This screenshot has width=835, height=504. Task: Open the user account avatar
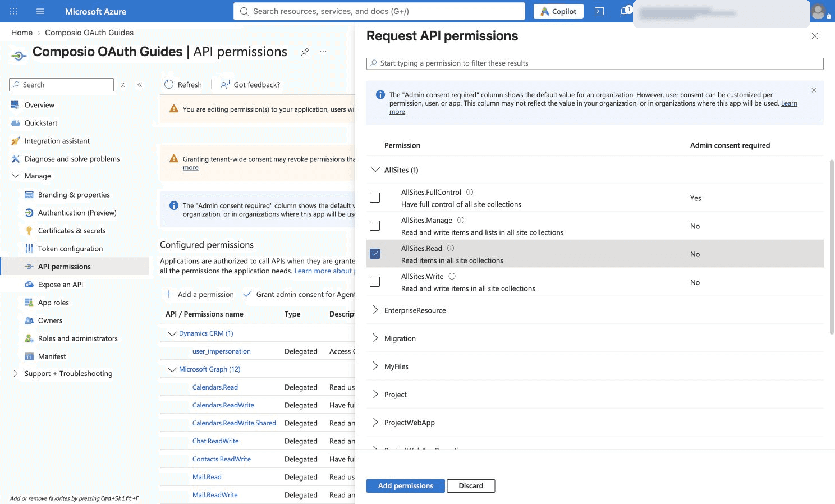(x=819, y=11)
